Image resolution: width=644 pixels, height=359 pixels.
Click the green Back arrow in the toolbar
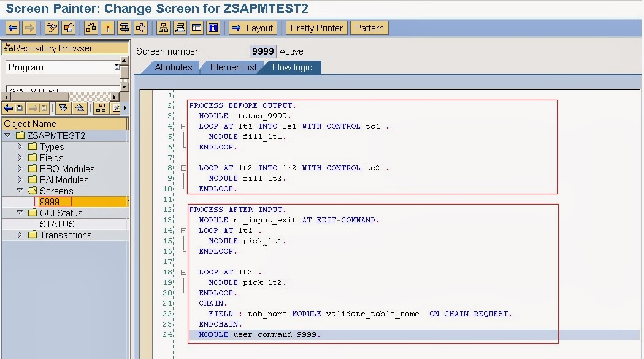click(11, 28)
